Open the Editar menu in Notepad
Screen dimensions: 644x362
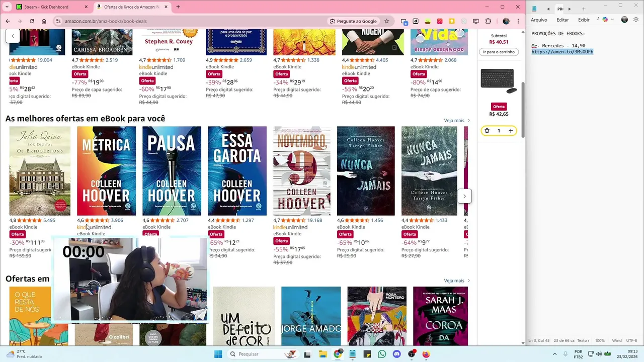pos(562,20)
